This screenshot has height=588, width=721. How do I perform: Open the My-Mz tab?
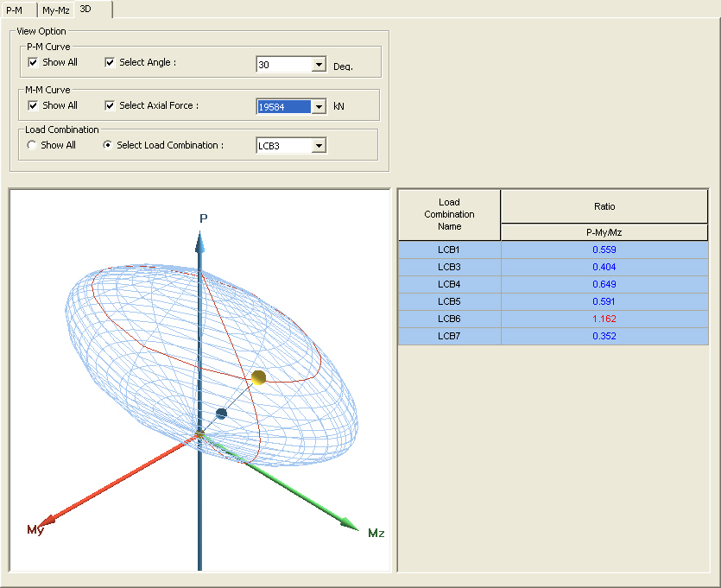[x=55, y=9]
